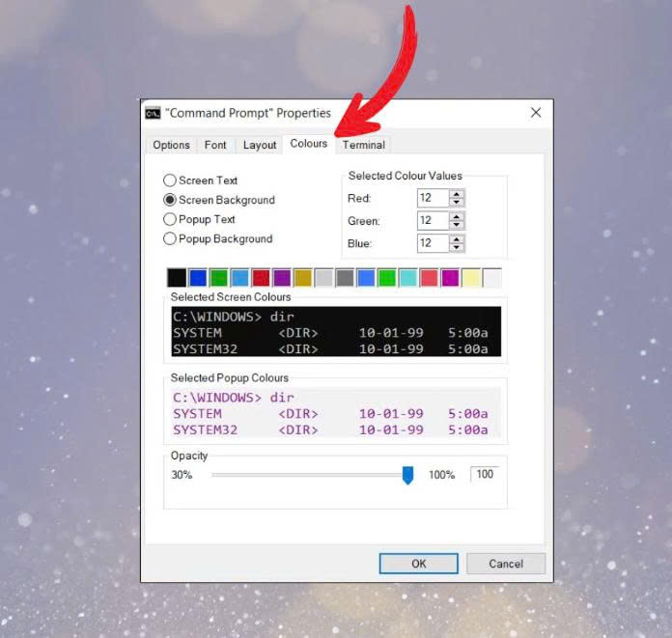Decrease the Blue value with down arrow
The height and width of the screenshot is (638, 672).
(x=457, y=248)
